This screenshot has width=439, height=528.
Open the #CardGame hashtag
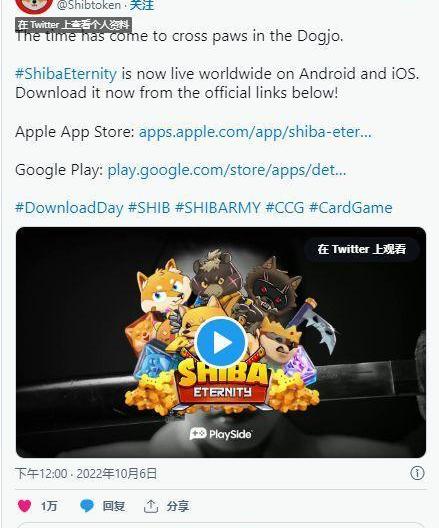(350, 207)
